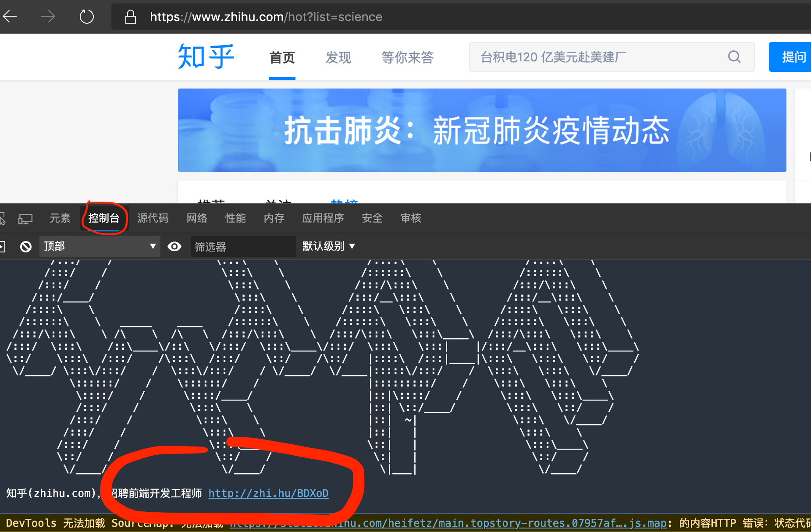Switch to the 审核 DevTools tab
The image size is (811, 532).
point(411,218)
